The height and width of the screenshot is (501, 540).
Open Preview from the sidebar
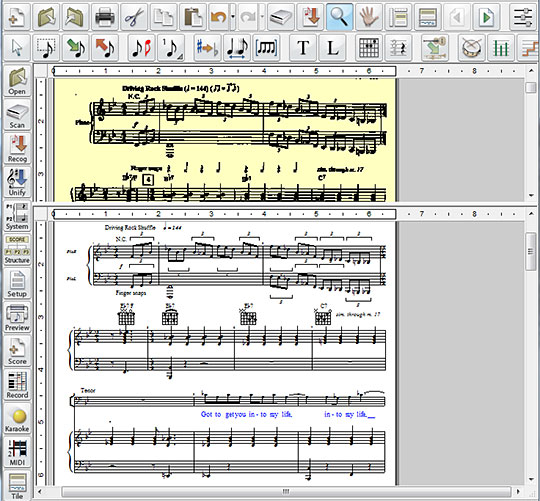17,317
